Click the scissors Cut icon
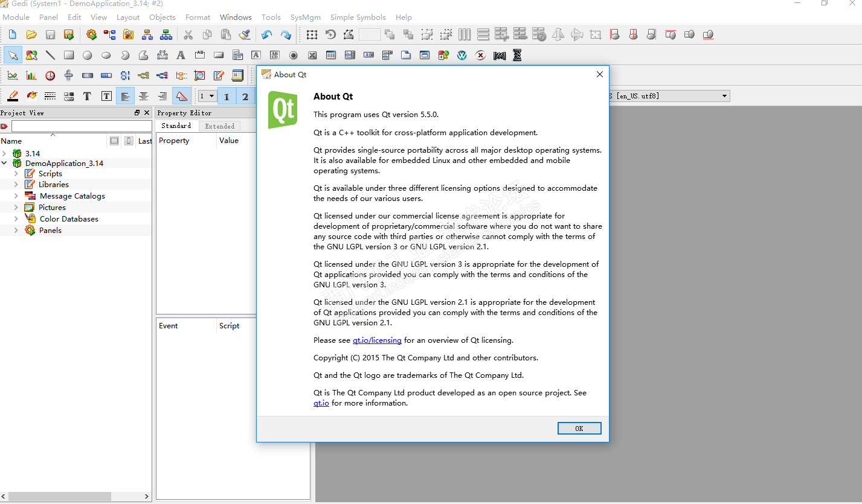This screenshot has height=504, width=862. coord(188,34)
